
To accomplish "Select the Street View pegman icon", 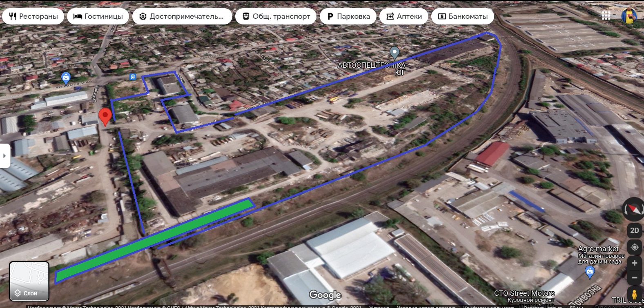I will click(634, 294).
